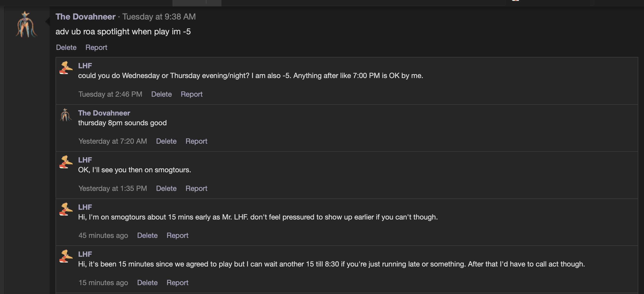Report the main 'adv ub roa spotlight' post
The image size is (644, 294).
96,47
